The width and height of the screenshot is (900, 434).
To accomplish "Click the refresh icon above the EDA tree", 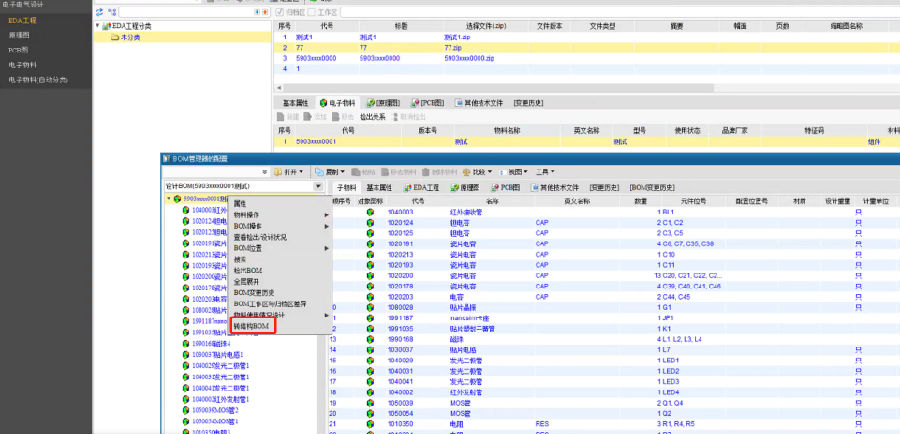I will (100, 10).
